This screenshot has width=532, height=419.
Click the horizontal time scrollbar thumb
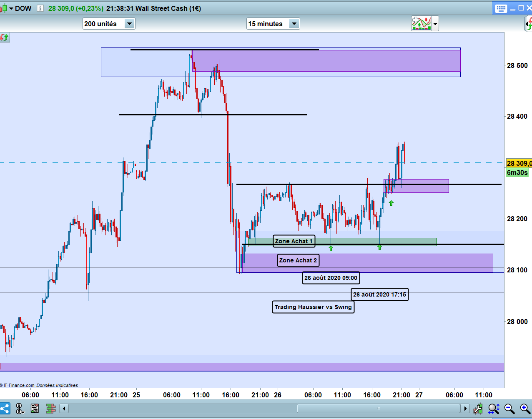tap(379, 408)
